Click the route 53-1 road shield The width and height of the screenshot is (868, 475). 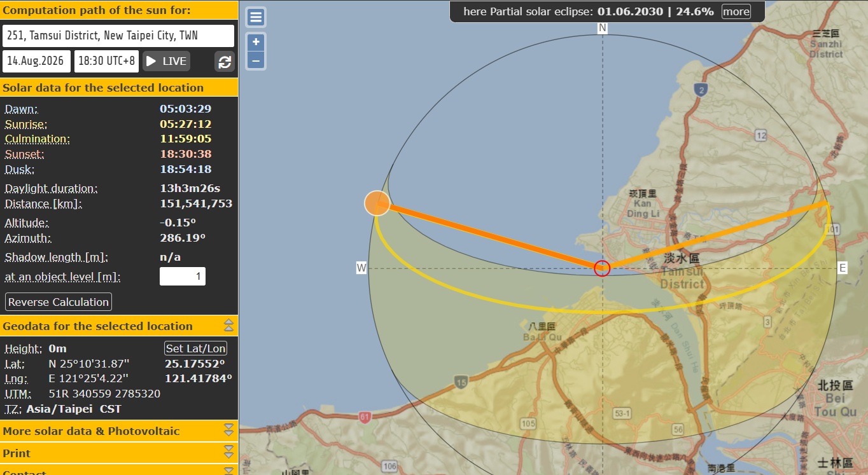coord(622,414)
